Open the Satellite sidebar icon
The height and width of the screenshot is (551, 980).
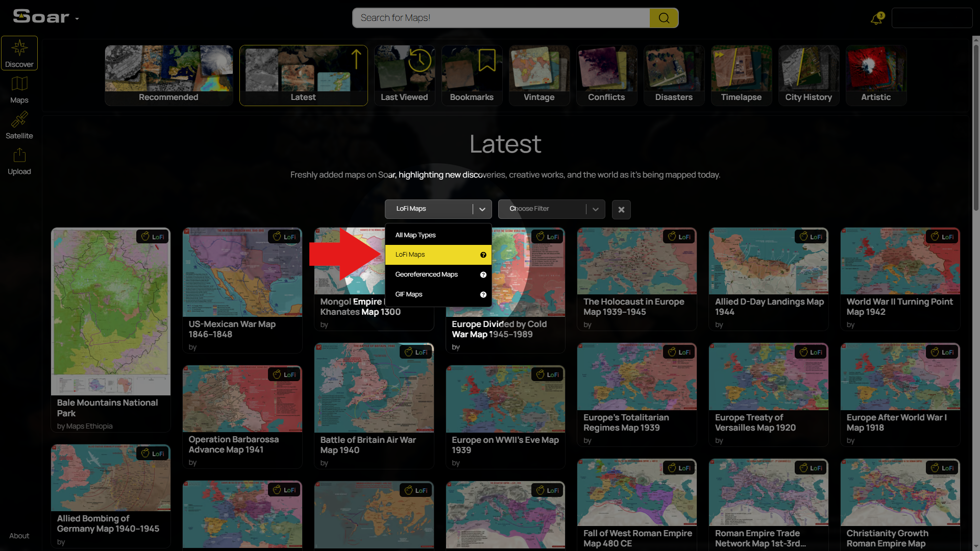[x=19, y=125]
